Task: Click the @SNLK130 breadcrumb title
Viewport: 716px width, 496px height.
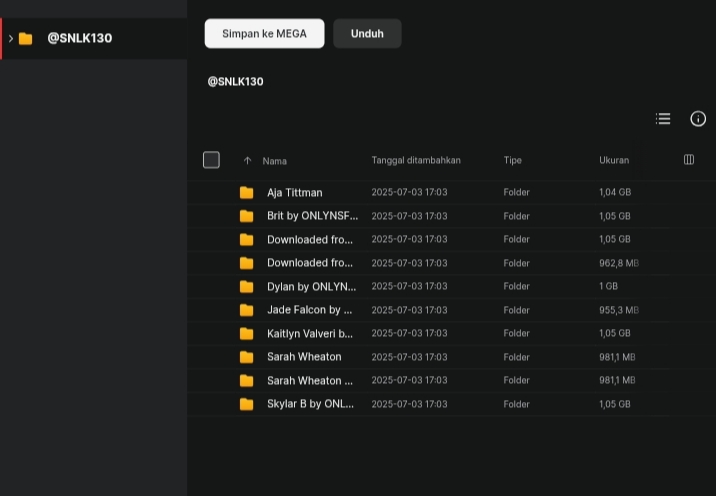Action: tap(236, 82)
